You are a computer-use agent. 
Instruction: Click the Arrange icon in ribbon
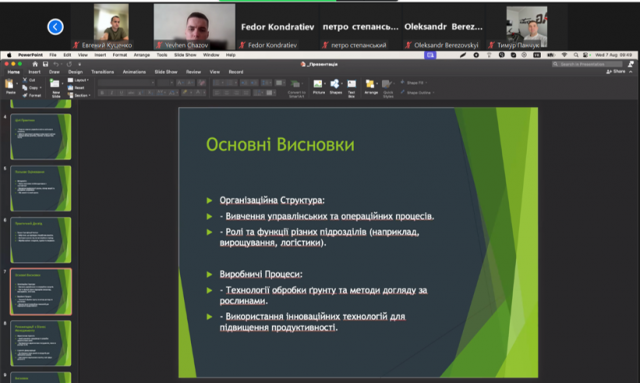tap(370, 84)
